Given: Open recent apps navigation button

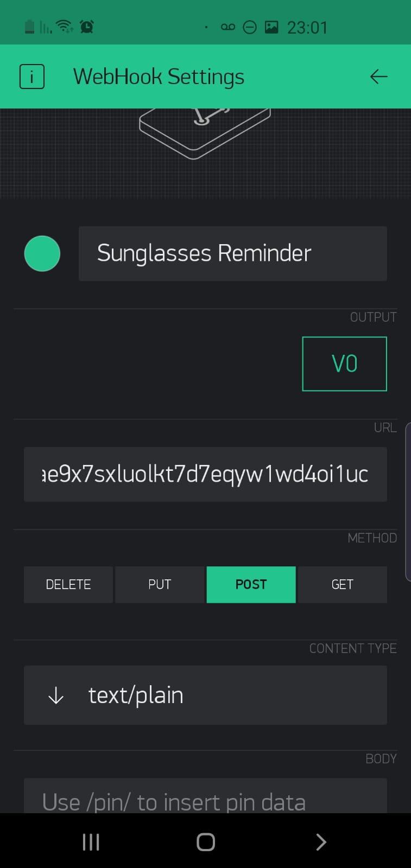Looking at the screenshot, I should pos(91,842).
